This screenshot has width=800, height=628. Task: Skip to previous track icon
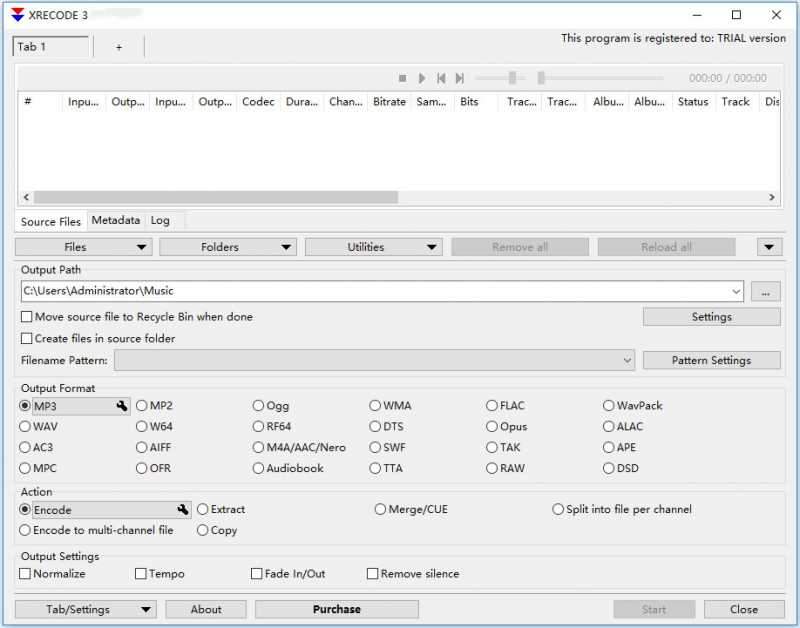pos(440,78)
